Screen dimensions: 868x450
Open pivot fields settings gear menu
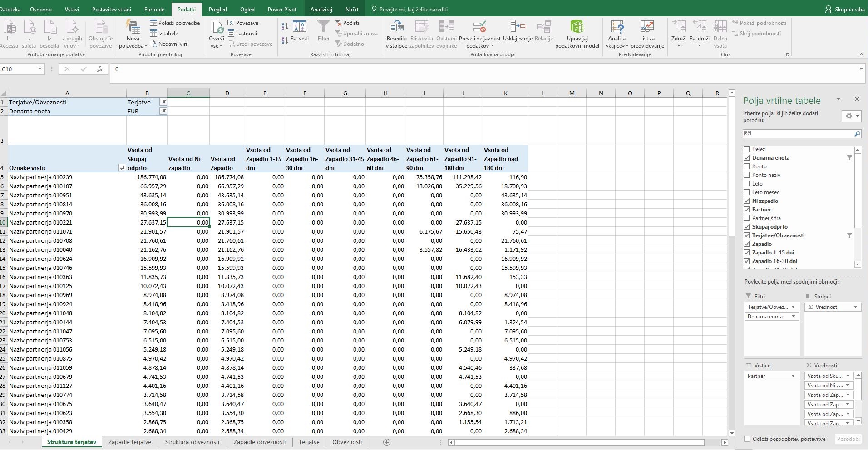[x=852, y=116]
